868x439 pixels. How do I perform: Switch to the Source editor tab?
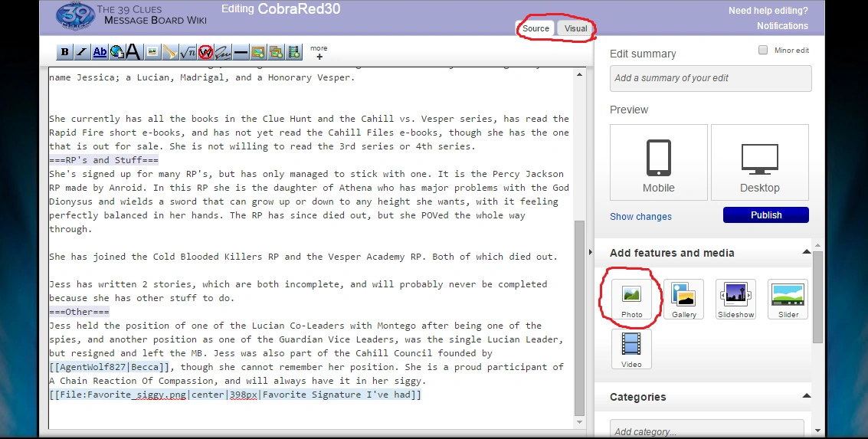(536, 28)
